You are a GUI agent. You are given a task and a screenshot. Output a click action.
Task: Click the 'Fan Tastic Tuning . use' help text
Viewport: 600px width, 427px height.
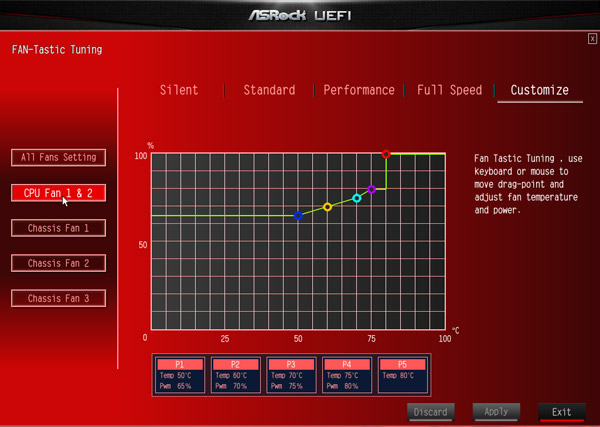click(x=528, y=158)
